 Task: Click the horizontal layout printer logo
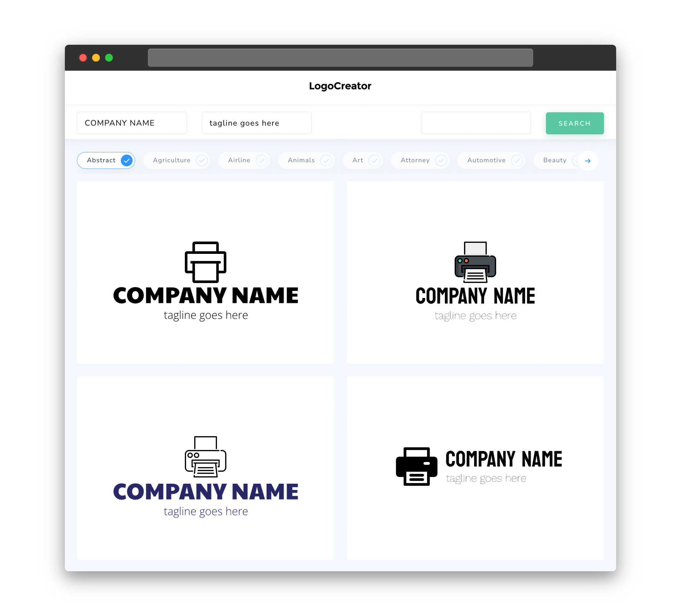pos(474,467)
